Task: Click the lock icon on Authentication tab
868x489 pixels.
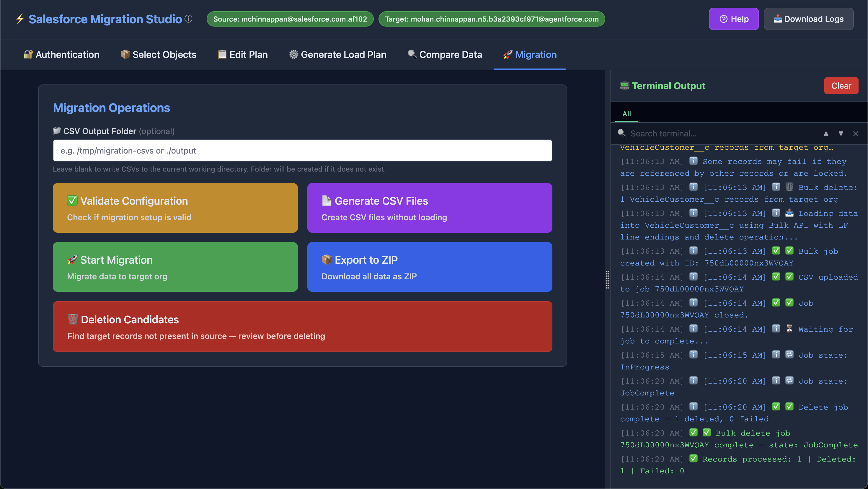Action: pos(28,54)
